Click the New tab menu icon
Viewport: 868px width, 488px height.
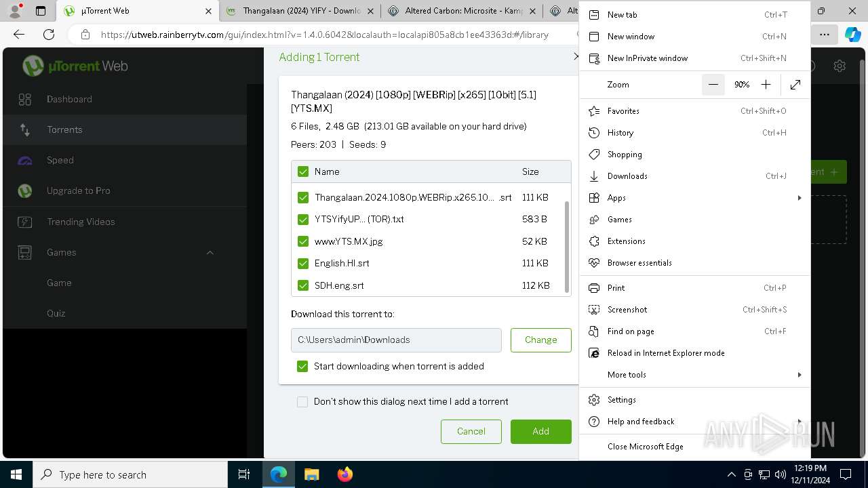pos(594,15)
